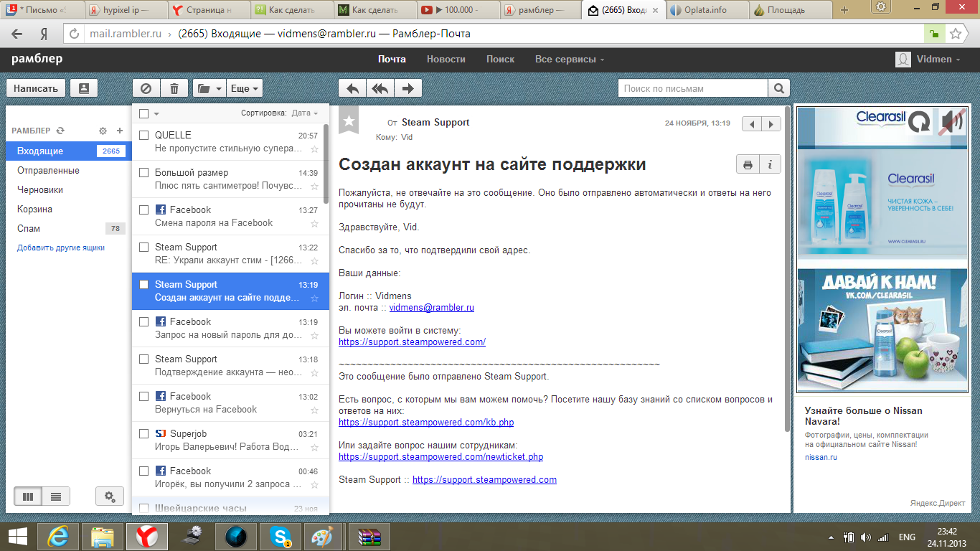Show message info with the i icon
Screen dimensions: 980x551
click(770, 164)
